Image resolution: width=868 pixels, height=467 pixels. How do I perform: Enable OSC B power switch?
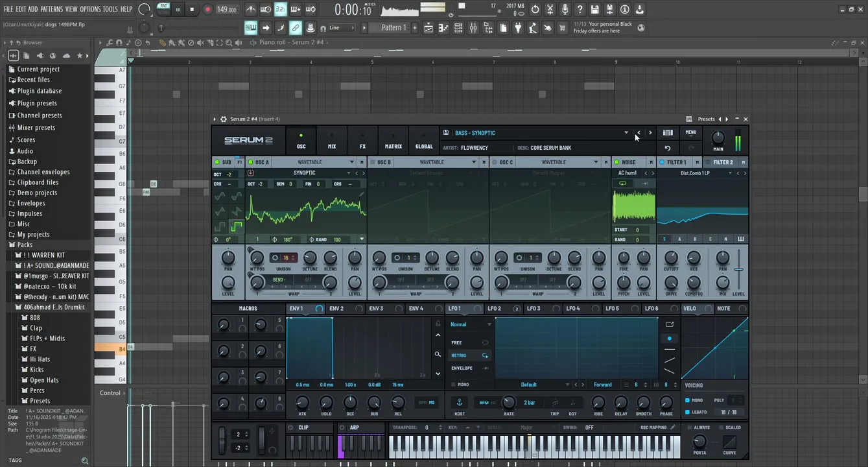tap(372, 162)
